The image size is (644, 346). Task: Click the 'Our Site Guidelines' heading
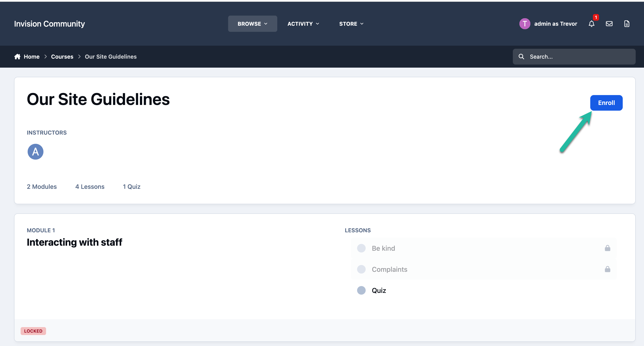point(98,99)
